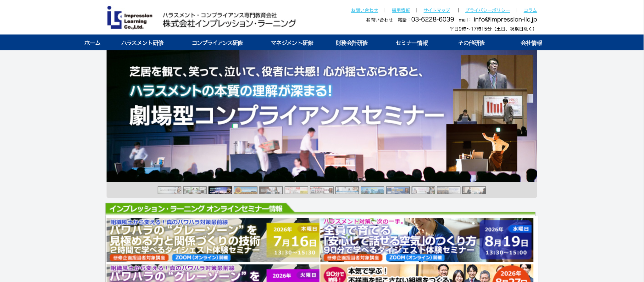This screenshot has width=644, height=282.
Task: Open the 90分で納得 本気で学ぶ seminar banner
Action: coord(427,273)
